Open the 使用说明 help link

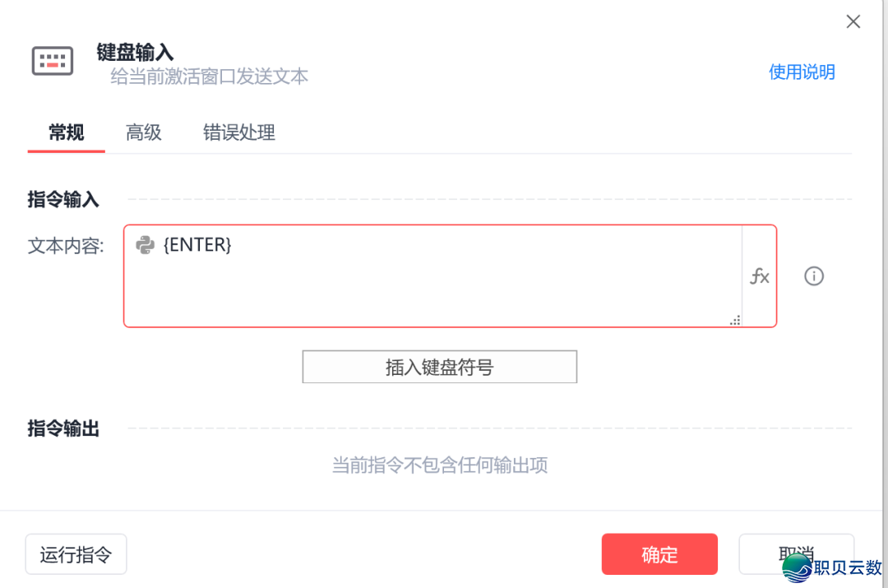[802, 72]
